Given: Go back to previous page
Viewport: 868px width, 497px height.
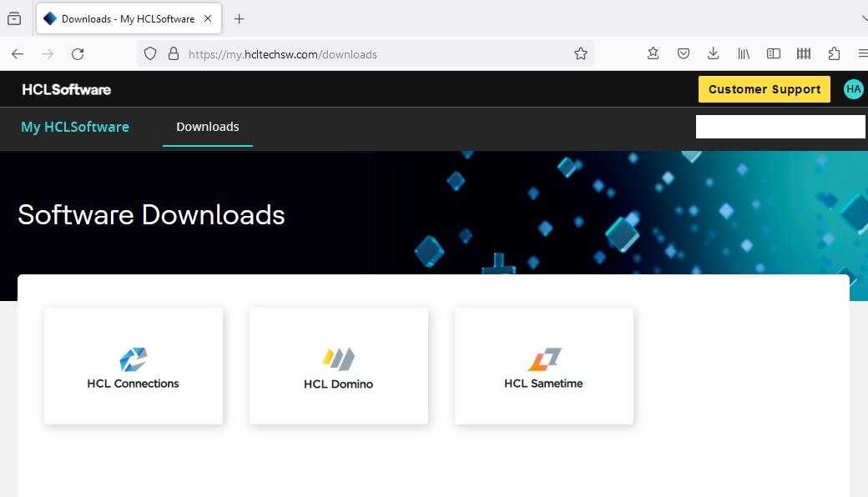Looking at the screenshot, I should [18, 53].
